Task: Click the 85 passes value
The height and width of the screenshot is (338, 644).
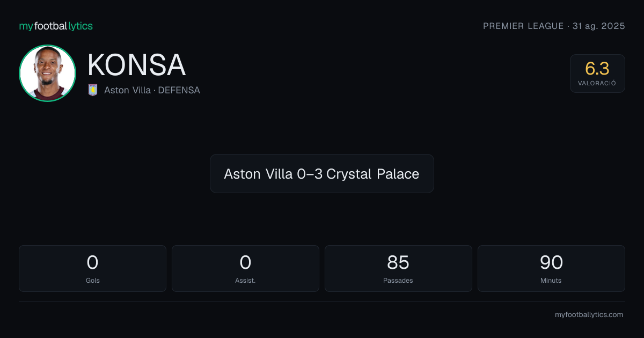Action: (x=398, y=262)
